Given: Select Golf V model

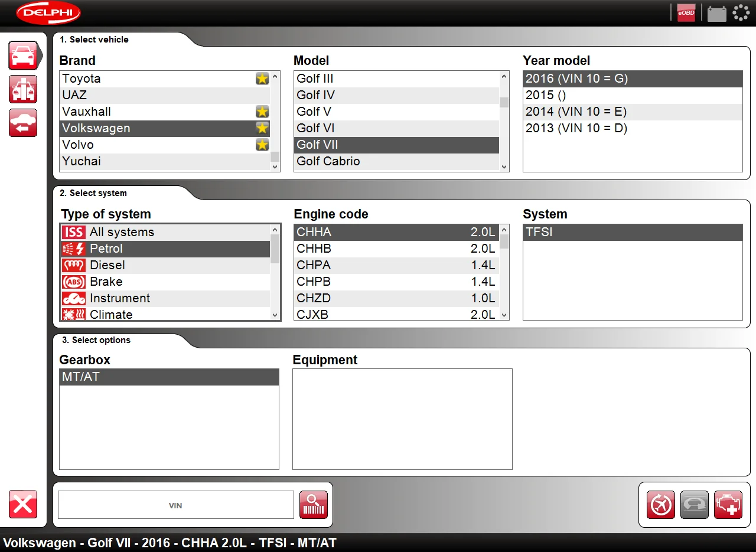Looking at the screenshot, I should click(x=396, y=112).
